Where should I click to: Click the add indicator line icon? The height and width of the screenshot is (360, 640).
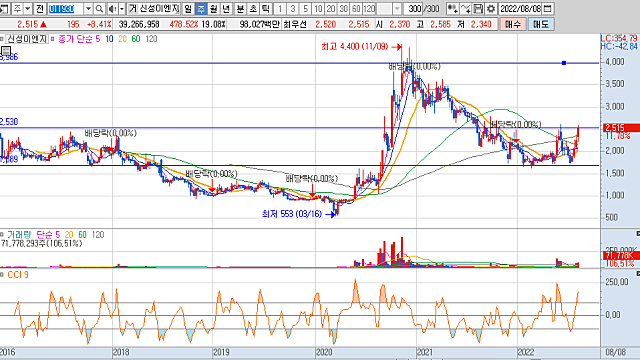465,9
